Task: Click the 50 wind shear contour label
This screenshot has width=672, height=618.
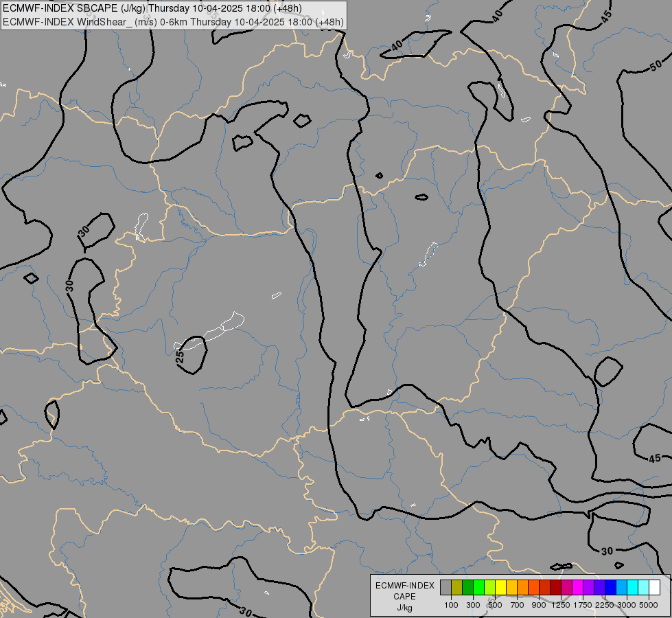Action: click(656, 66)
